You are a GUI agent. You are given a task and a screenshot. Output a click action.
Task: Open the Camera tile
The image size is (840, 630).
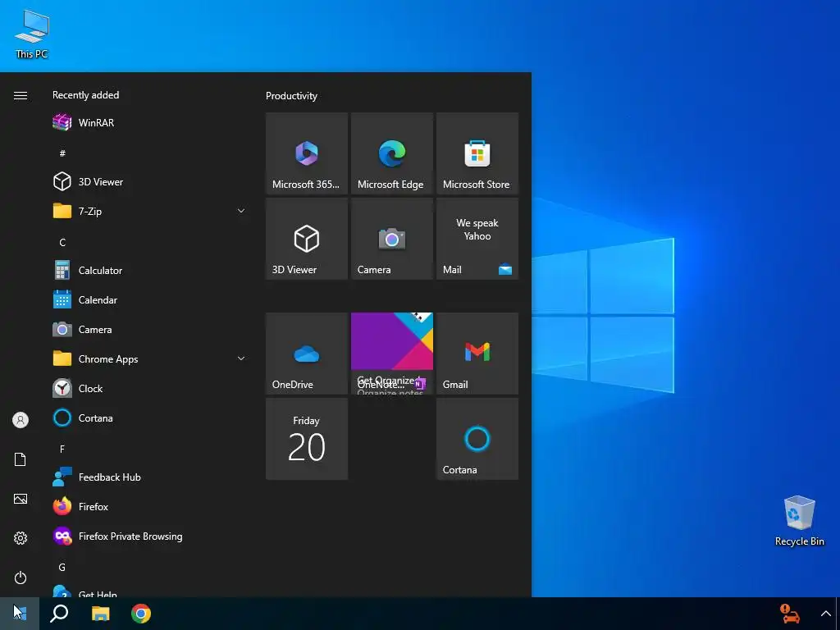point(392,239)
